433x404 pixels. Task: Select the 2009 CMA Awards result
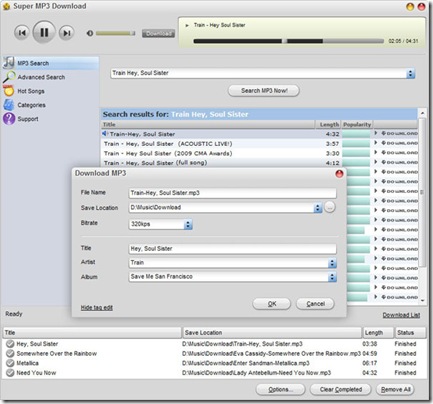click(259, 153)
